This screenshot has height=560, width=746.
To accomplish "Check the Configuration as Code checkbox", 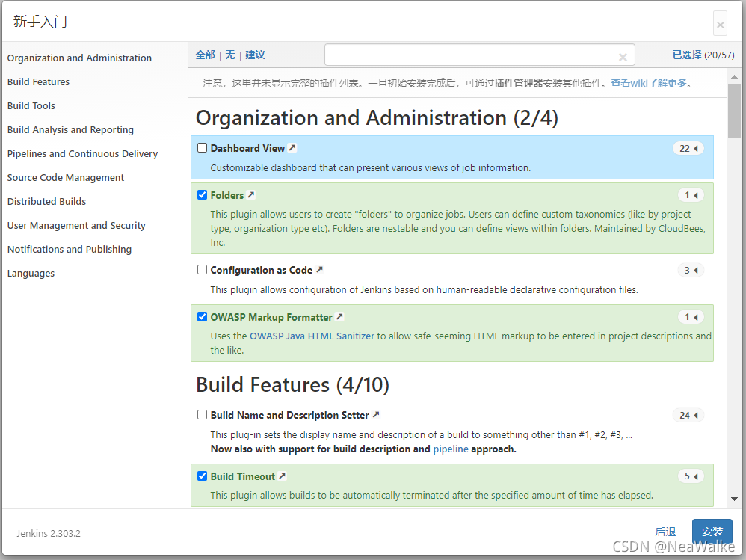I will [203, 270].
